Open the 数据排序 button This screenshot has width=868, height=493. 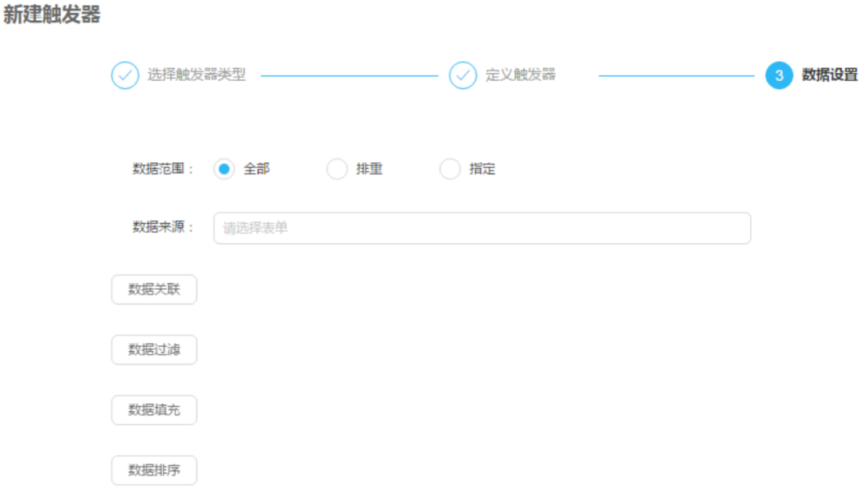pyautogui.click(x=154, y=471)
